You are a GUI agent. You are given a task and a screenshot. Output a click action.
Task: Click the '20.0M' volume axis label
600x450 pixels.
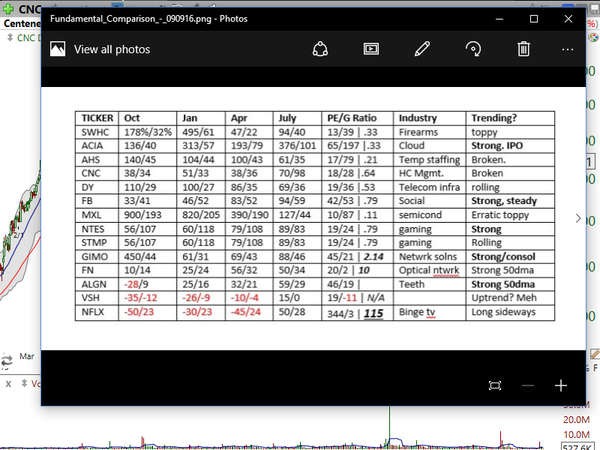click(576, 419)
